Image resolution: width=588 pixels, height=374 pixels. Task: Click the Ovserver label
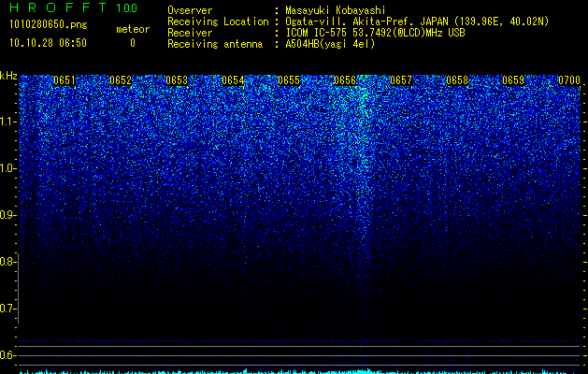coord(190,10)
